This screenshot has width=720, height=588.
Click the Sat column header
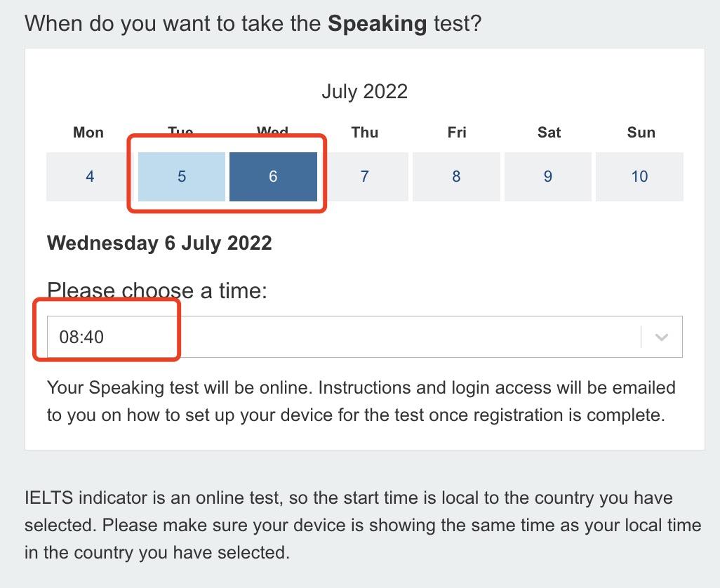coord(549,133)
